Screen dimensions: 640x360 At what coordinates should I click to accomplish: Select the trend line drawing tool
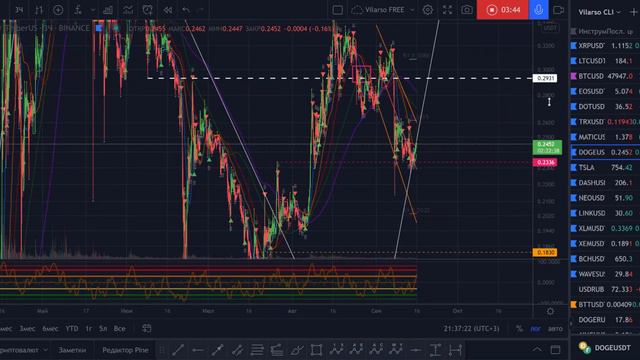178,350
